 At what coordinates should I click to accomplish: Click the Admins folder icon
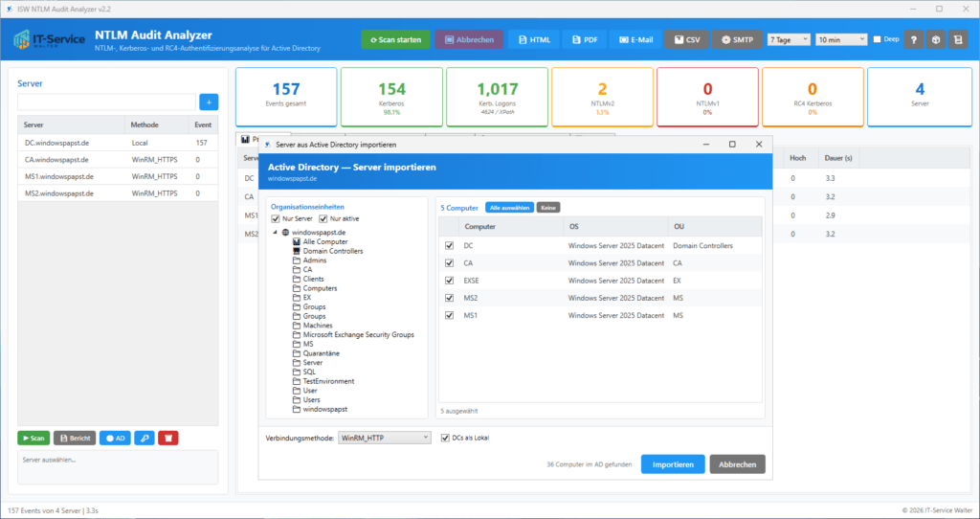pyautogui.click(x=297, y=260)
